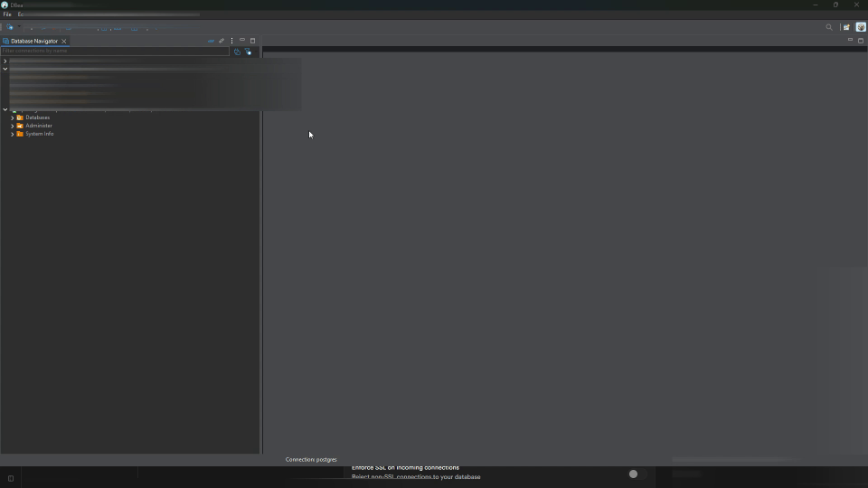Toggle show only connected plug filter
Screen dimensions: 868x488
237,52
